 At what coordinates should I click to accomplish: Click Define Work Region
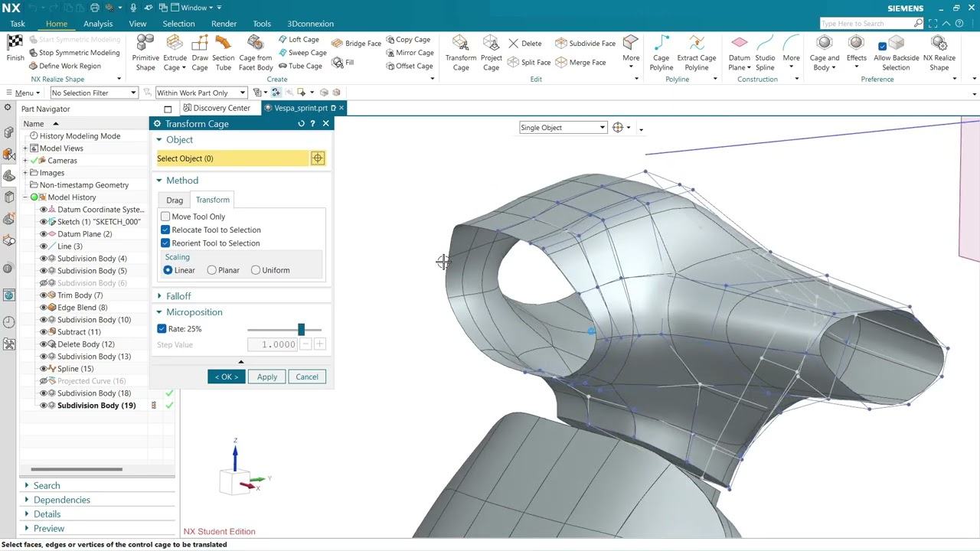click(x=65, y=66)
